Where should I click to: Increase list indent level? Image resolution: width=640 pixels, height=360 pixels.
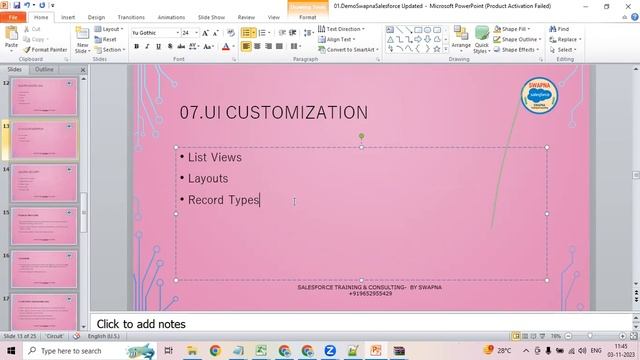tap(293, 33)
